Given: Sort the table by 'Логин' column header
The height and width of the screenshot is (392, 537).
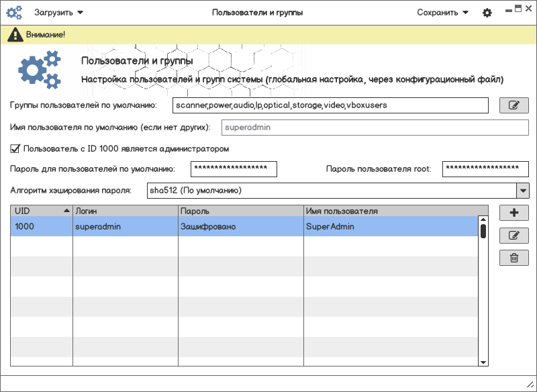Looking at the screenshot, I should pyautogui.click(x=125, y=211).
